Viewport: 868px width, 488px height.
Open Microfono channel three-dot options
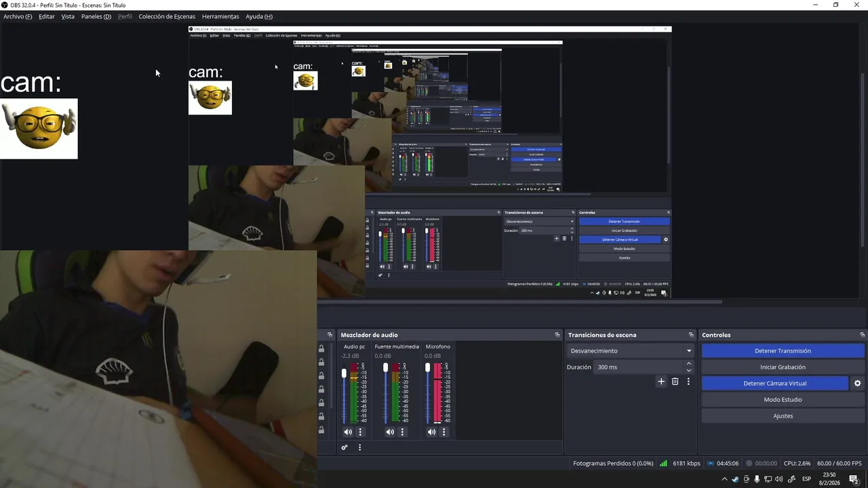pos(444,432)
